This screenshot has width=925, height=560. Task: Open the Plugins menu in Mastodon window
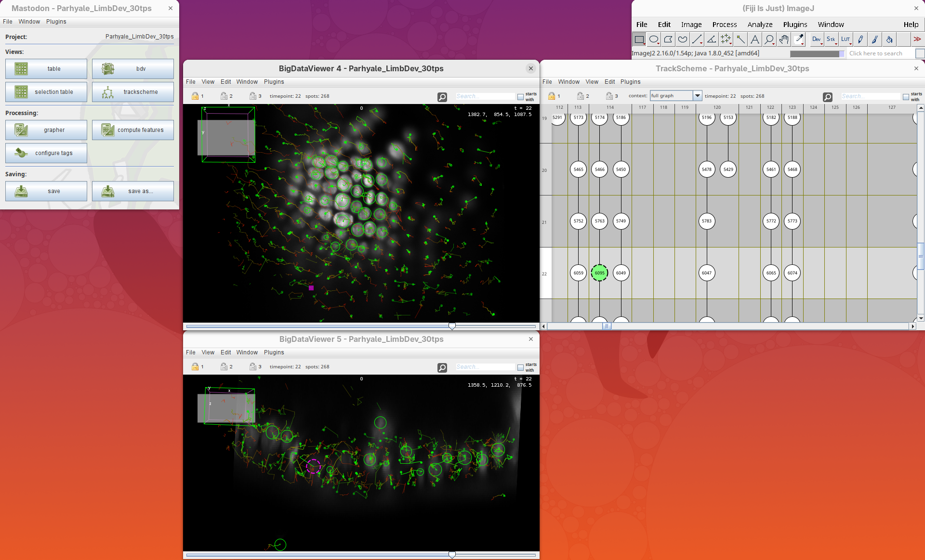pos(56,22)
